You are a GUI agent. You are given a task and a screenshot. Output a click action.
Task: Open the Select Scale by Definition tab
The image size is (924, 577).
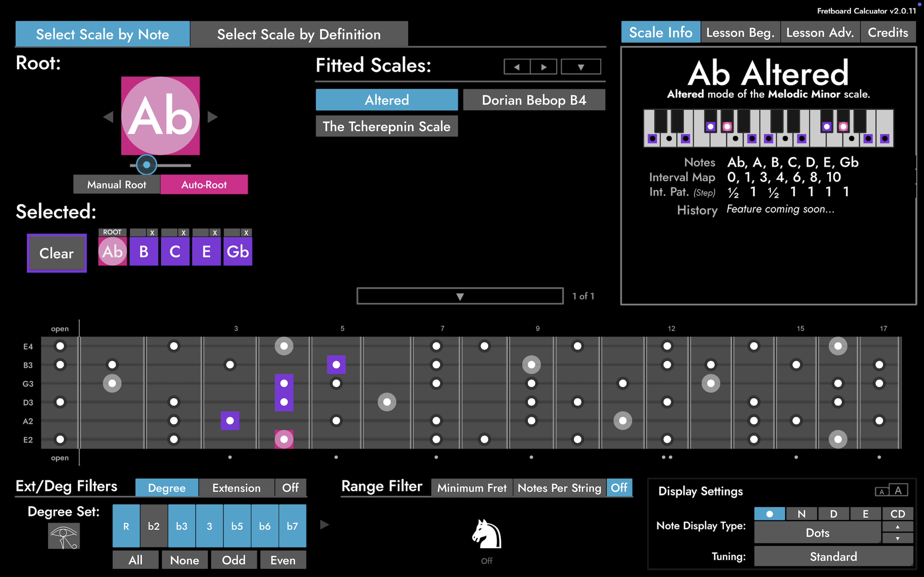(299, 34)
